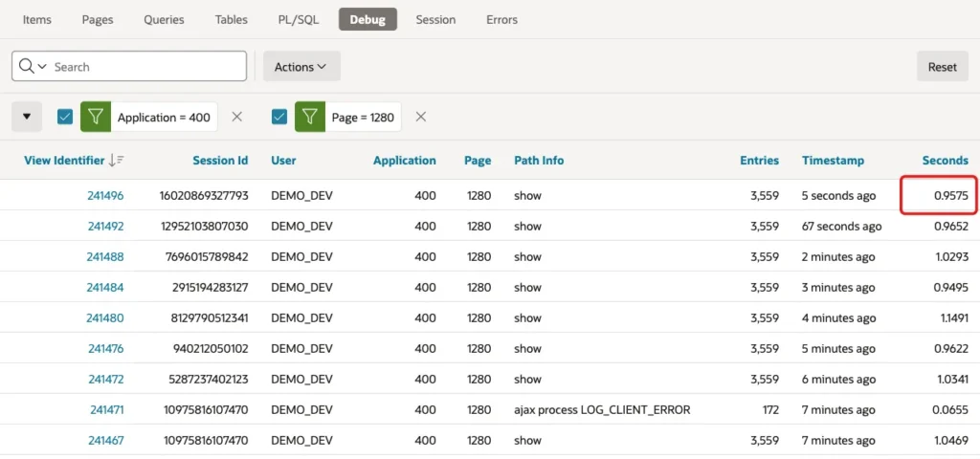Switch to the Queries tab
Screen dimensions: 980x459
(x=164, y=19)
